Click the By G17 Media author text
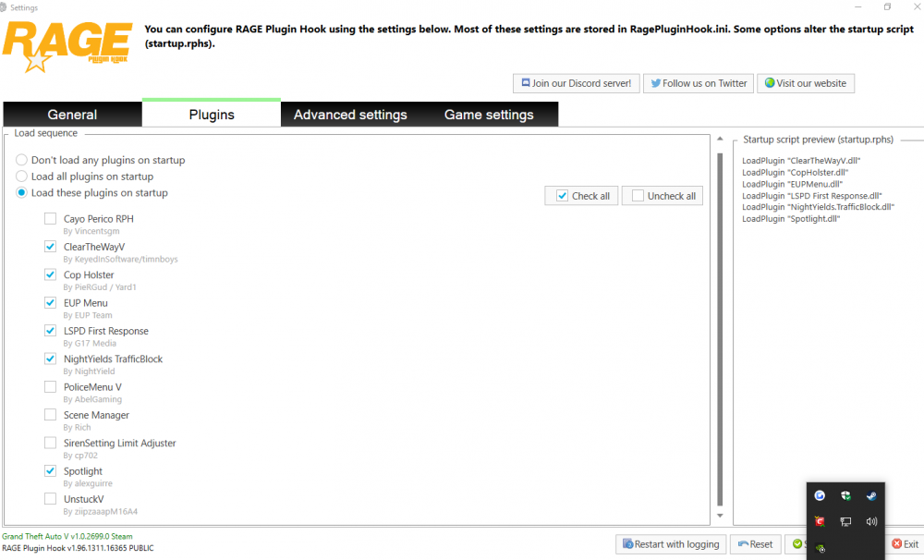 point(90,343)
